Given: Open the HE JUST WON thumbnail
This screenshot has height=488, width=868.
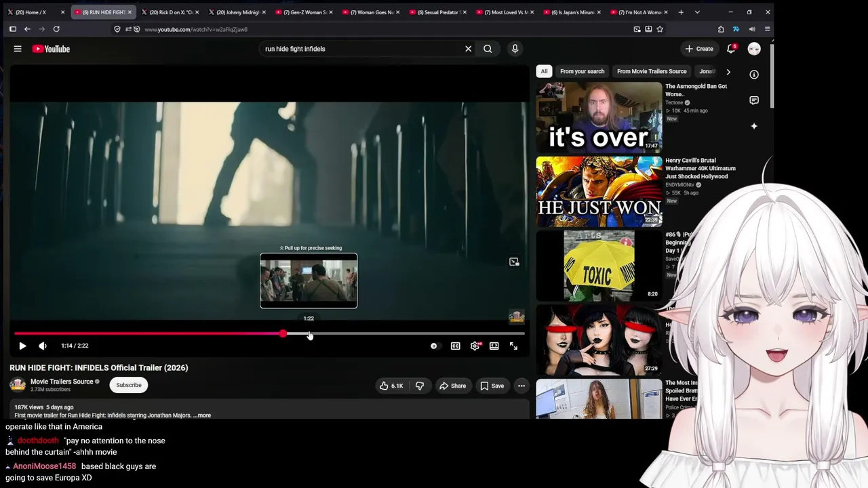Looking at the screenshot, I should point(599,191).
